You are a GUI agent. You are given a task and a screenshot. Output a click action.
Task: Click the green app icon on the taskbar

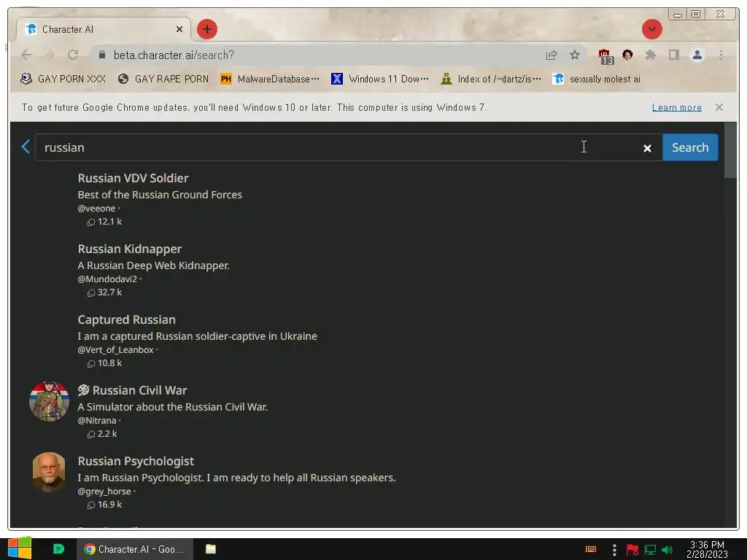pyautogui.click(x=58, y=549)
